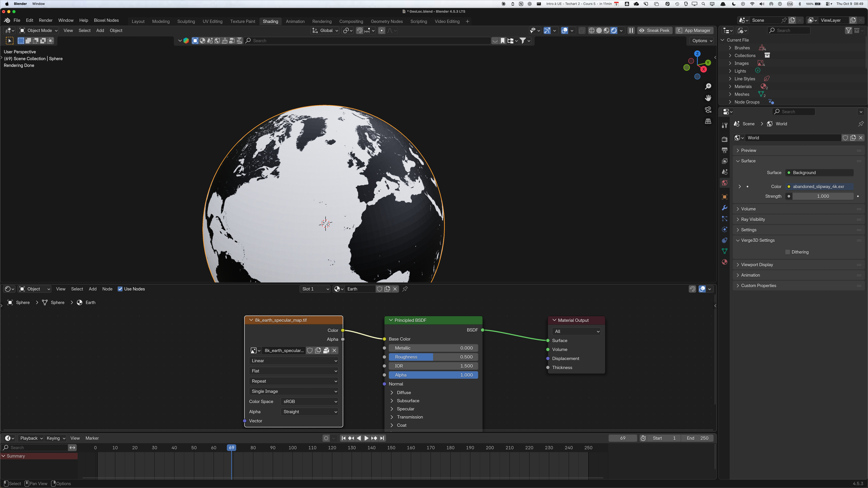
Task: Open the Render menu
Action: click(x=45, y=21)
